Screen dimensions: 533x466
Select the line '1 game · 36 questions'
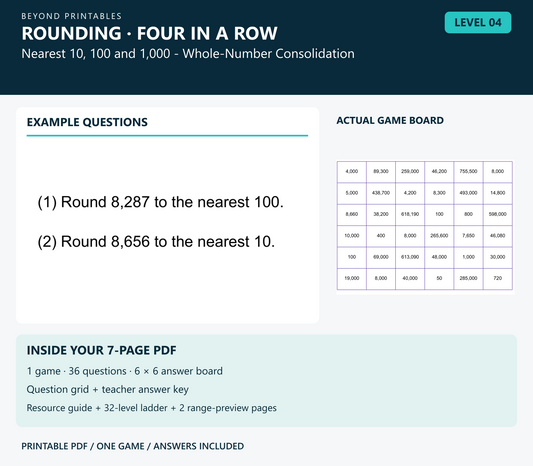pos(124,371)
